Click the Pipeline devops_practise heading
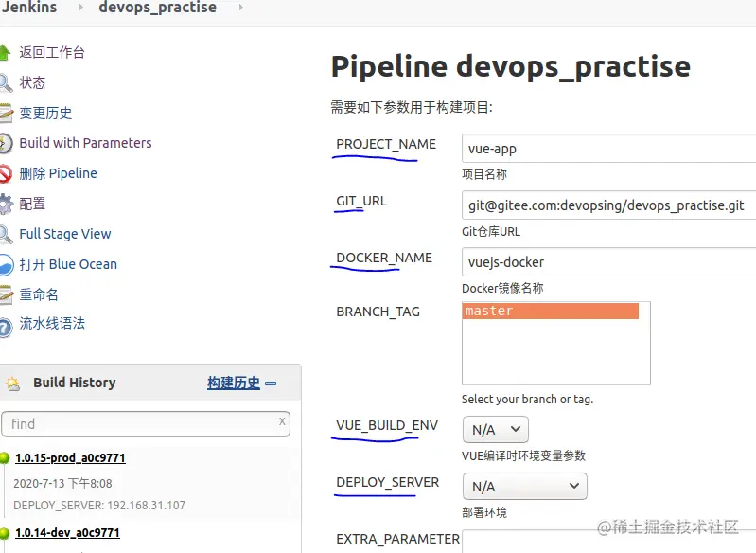The height and width of the screenshot is (553, 756). click(x=511, y=66)
